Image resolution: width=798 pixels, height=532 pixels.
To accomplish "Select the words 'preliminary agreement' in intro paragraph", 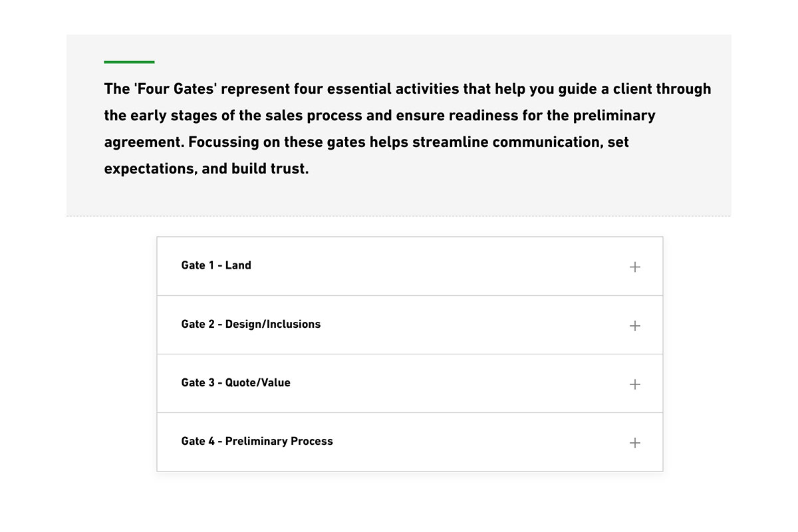I will click(380, 129).
